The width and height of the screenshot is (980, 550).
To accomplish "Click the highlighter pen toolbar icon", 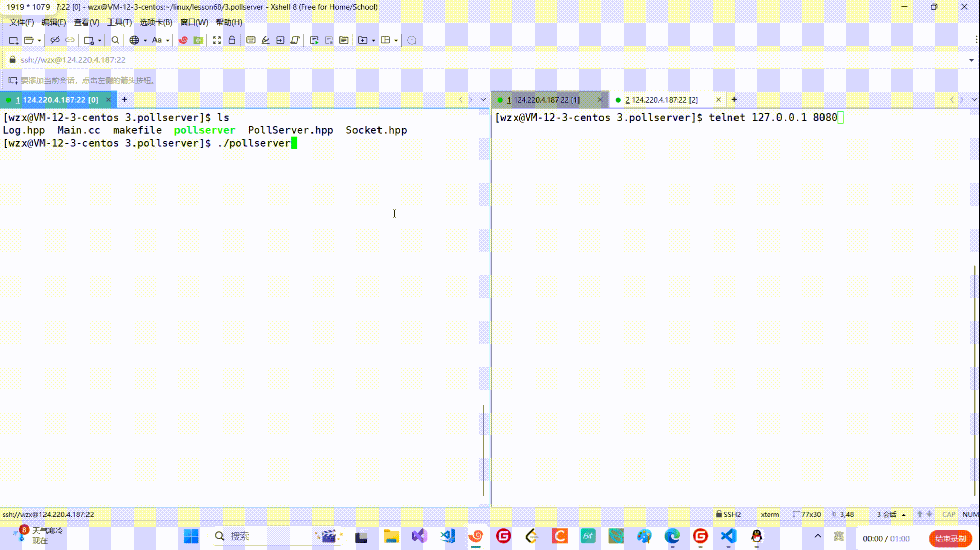I will pos(265,40).
